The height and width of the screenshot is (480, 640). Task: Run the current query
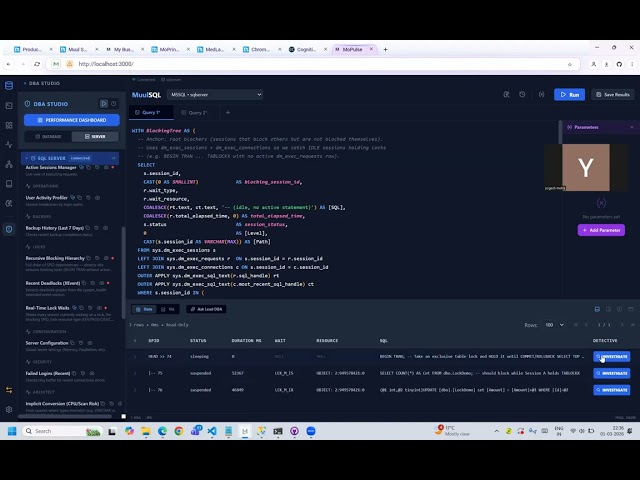569,94
